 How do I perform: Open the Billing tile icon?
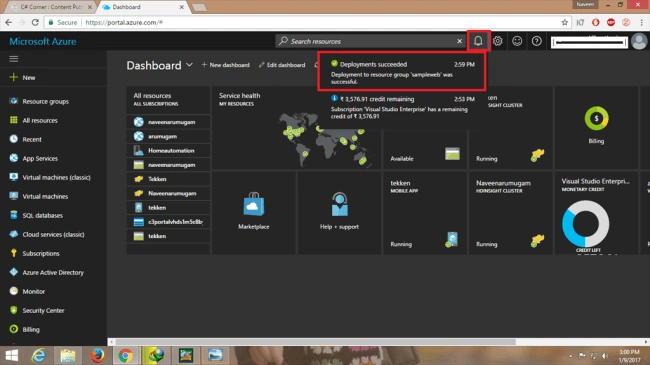click(x=596, y=119)
